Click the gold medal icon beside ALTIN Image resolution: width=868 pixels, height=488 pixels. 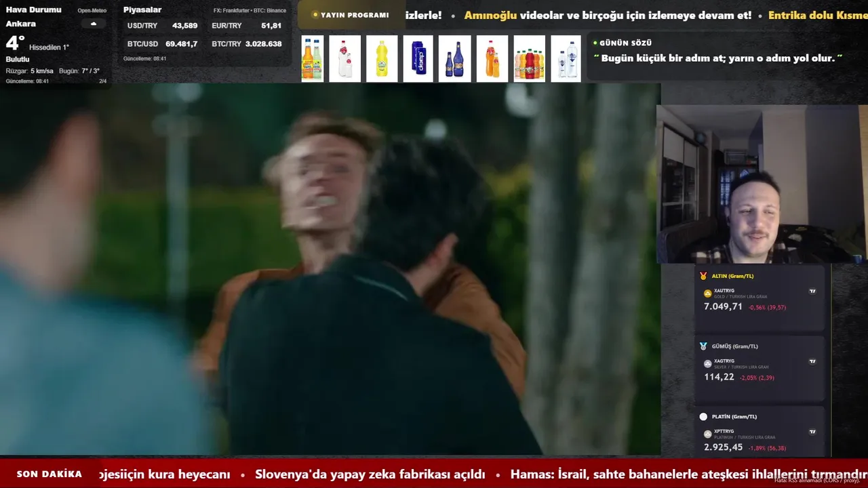click(703, 276)
